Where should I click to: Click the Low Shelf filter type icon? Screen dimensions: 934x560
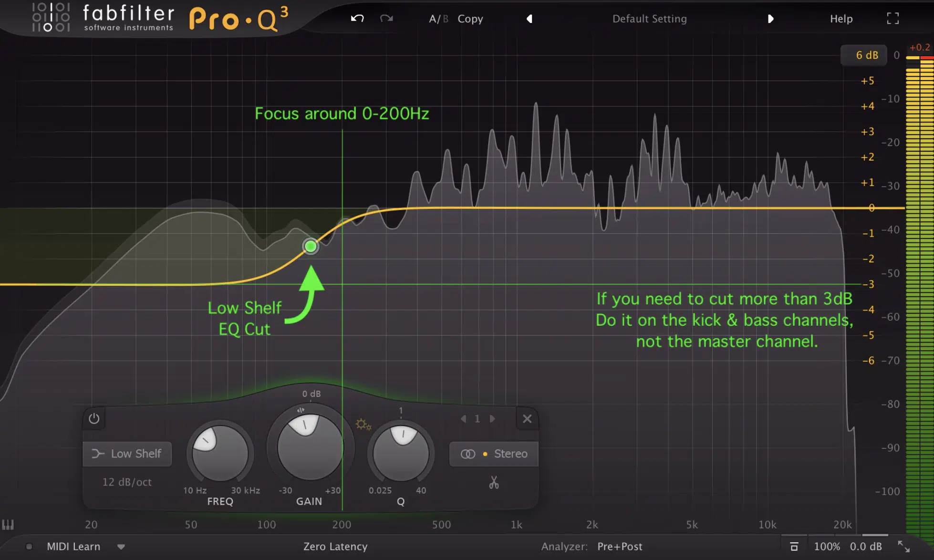[x=98, y=453]
